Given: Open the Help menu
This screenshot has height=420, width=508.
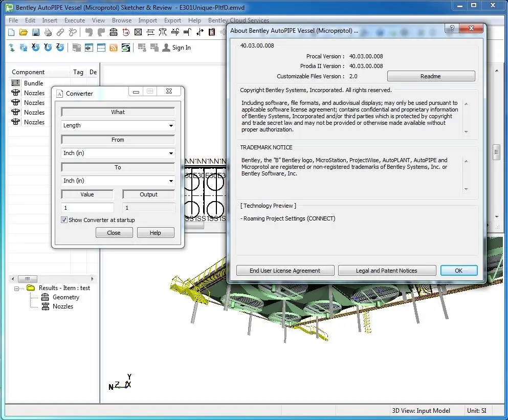Looking at the screenshot, I should [x=194, y=20].
